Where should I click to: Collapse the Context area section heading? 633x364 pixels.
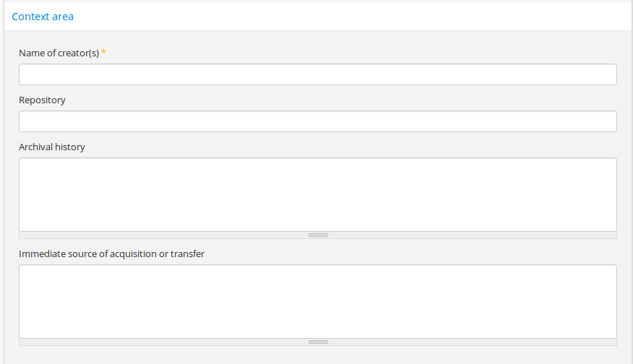pyautogui.click(x=43, y=17)
